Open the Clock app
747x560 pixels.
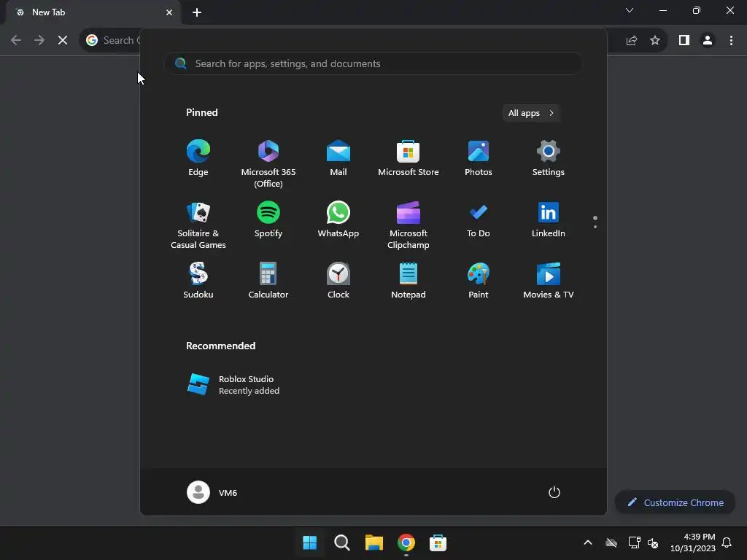pos(338,281)
